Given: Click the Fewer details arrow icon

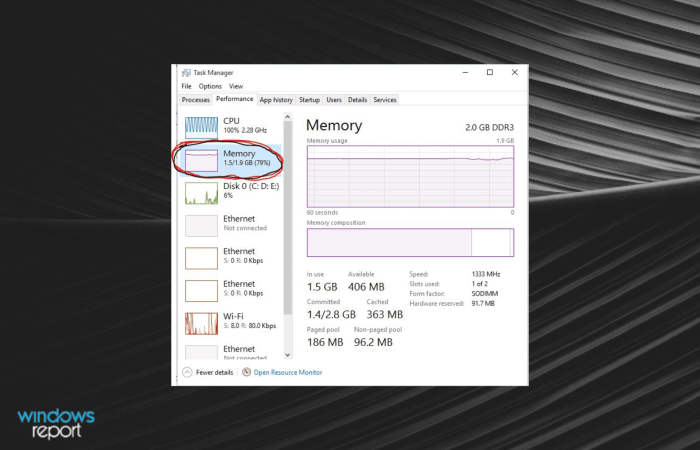Looking at the screenshot, I should (x=188, y=372).
